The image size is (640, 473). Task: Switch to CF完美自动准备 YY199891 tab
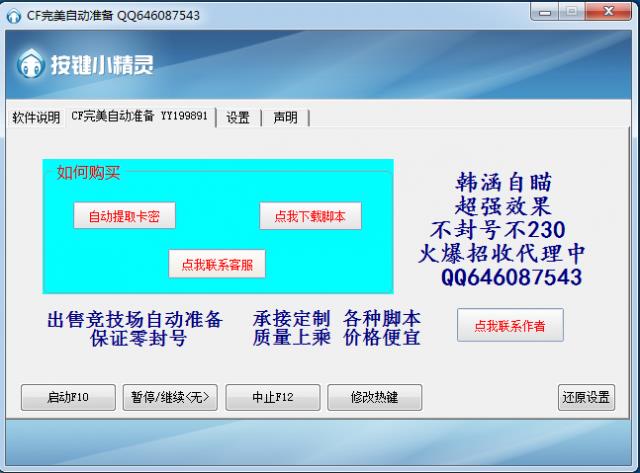[140, 116]
